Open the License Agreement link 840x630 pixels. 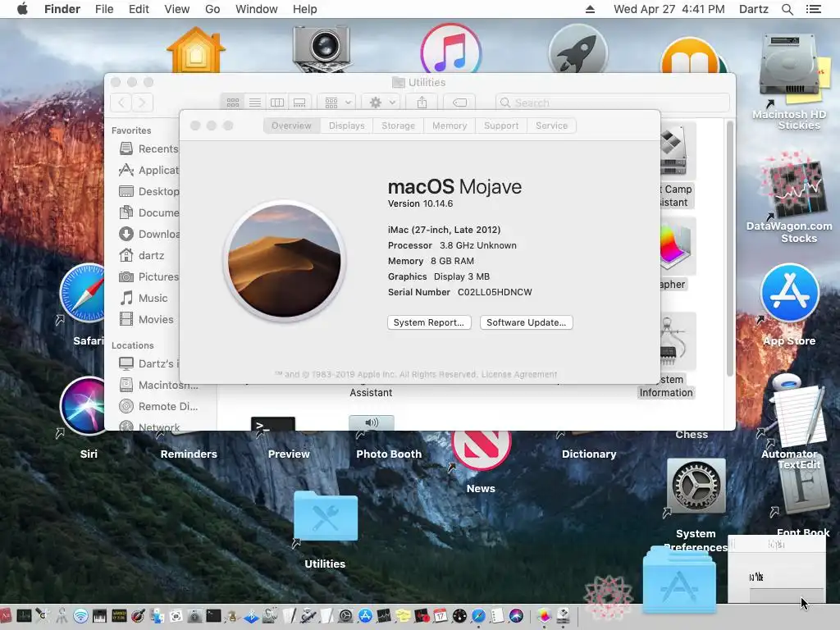tap(519, 374)
